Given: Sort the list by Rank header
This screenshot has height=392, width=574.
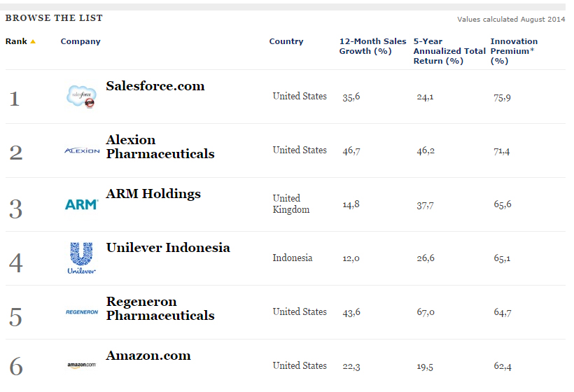Looking at the screenshot, I should tap(16, 41).
